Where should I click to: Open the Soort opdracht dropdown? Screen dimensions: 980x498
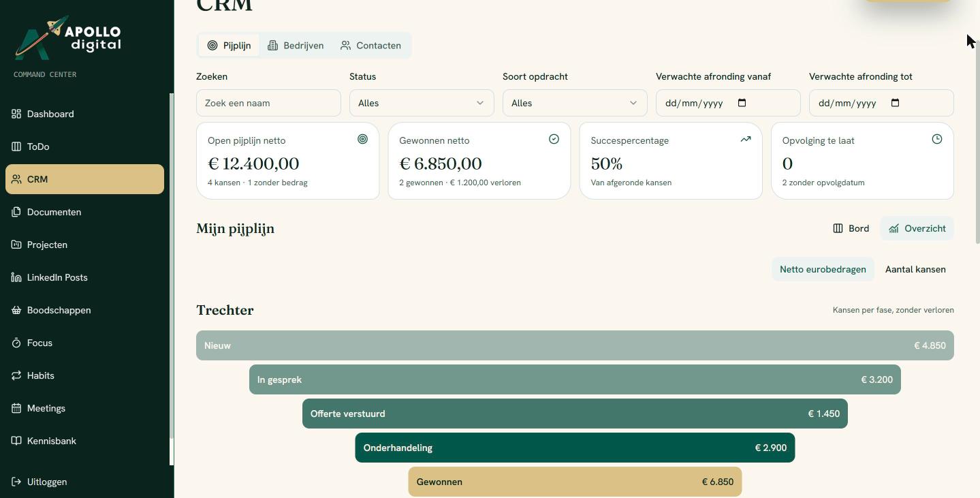point(575,103)
